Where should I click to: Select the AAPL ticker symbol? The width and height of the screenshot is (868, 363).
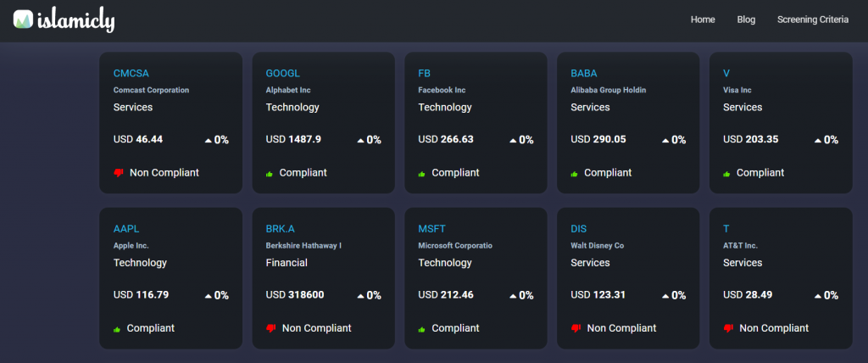(125, 229)
